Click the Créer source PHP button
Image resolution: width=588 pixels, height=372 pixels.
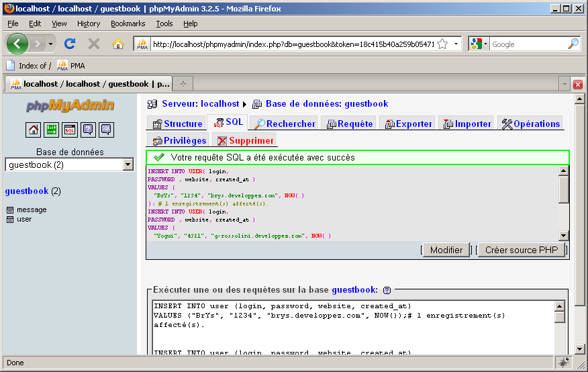click(x=521, y=250)
